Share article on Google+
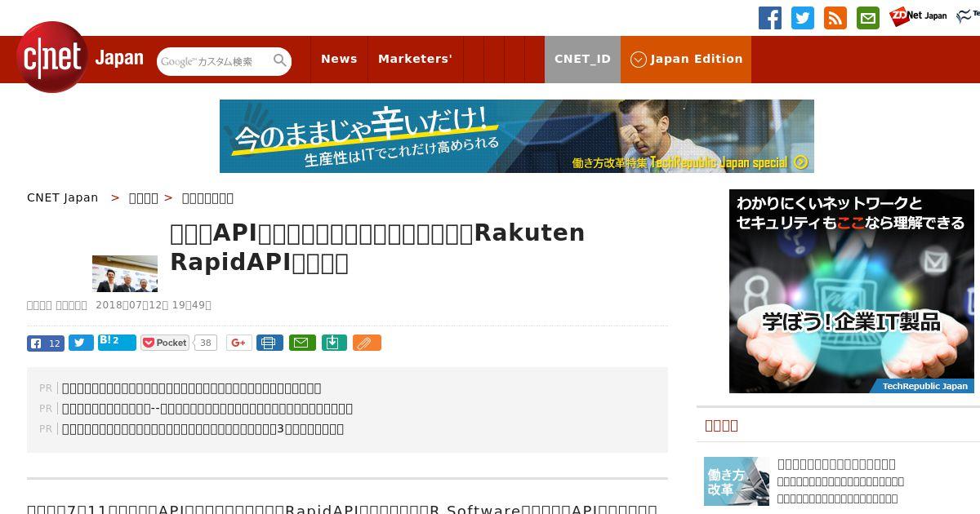 pos(238,343)
